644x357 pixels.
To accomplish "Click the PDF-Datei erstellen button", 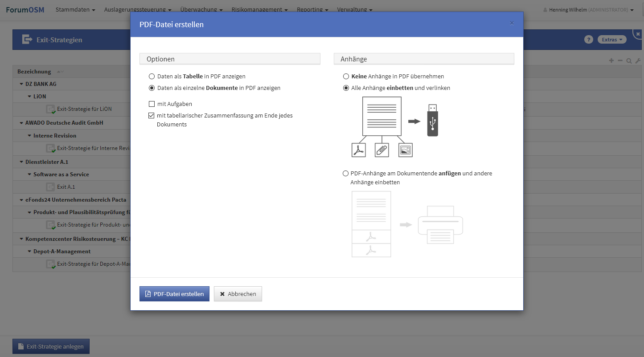I will click(174, 294).
